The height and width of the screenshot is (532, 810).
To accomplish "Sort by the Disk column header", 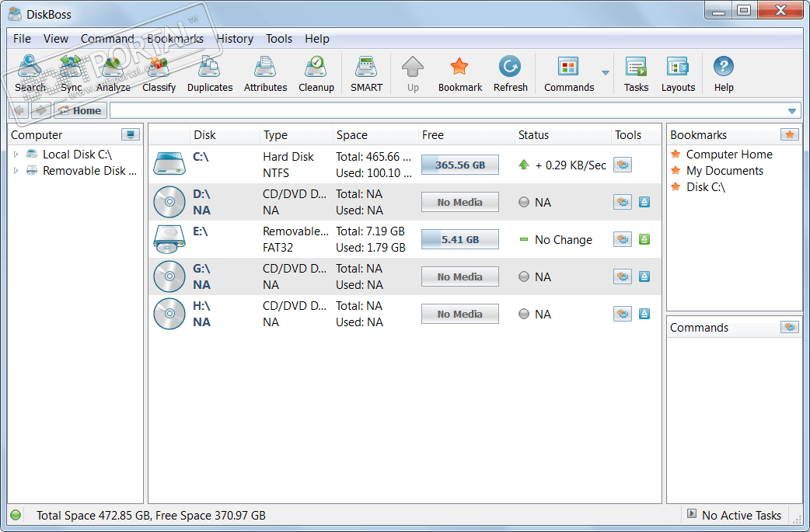I will [x=225, y=135].
